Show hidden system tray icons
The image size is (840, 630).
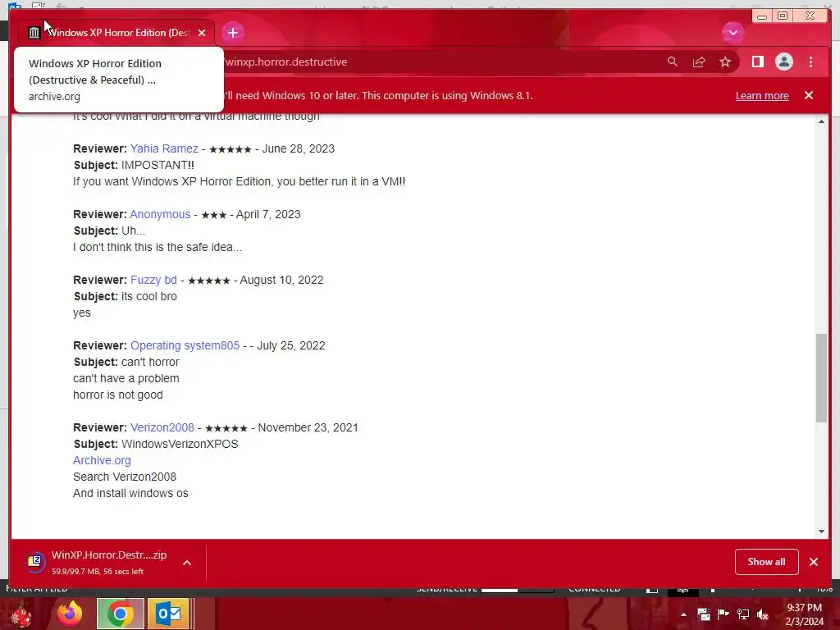pos(683,614)
